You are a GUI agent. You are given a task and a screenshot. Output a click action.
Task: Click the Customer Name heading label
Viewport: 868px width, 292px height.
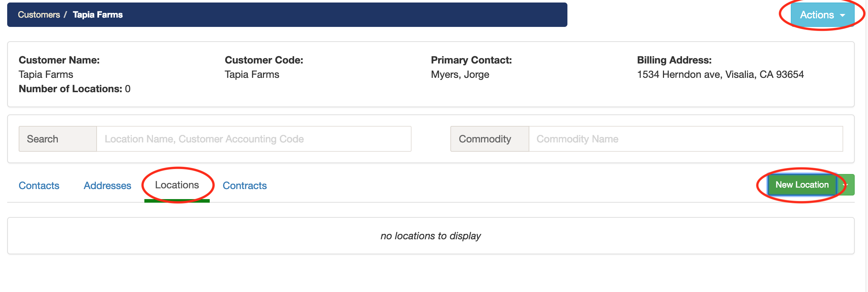59,60
